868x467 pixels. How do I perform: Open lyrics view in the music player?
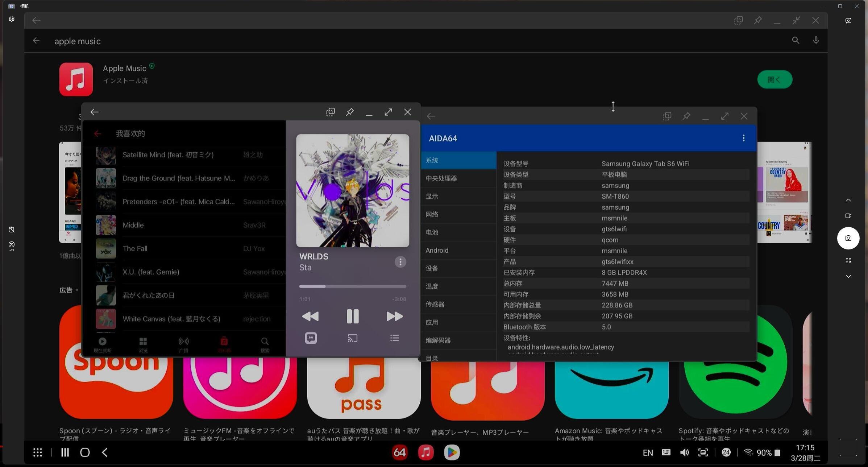click(x=311, y=338)
